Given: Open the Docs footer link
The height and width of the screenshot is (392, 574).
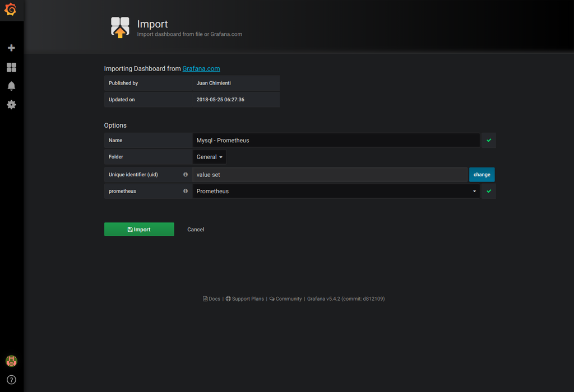Looking at the screenshot, I should (211, 298).
